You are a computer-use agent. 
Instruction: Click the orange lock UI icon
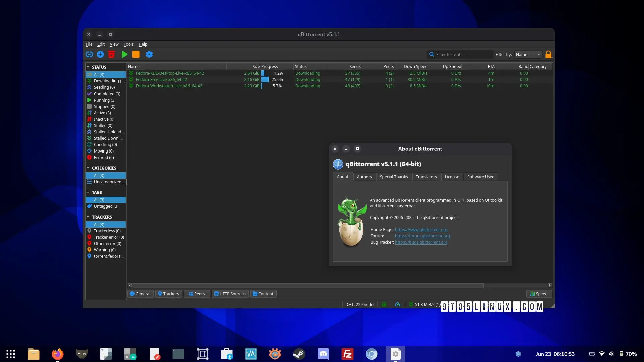[548, 54]
